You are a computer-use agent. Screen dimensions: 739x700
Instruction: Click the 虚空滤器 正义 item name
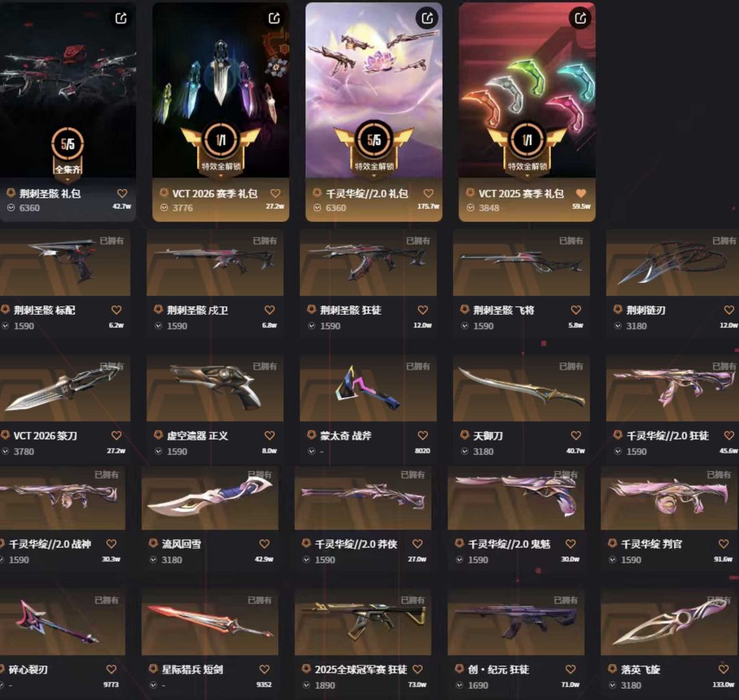198,436
